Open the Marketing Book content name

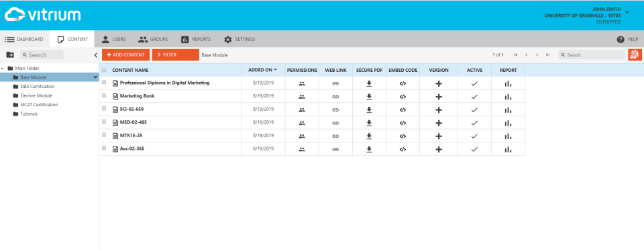(137, 96)
